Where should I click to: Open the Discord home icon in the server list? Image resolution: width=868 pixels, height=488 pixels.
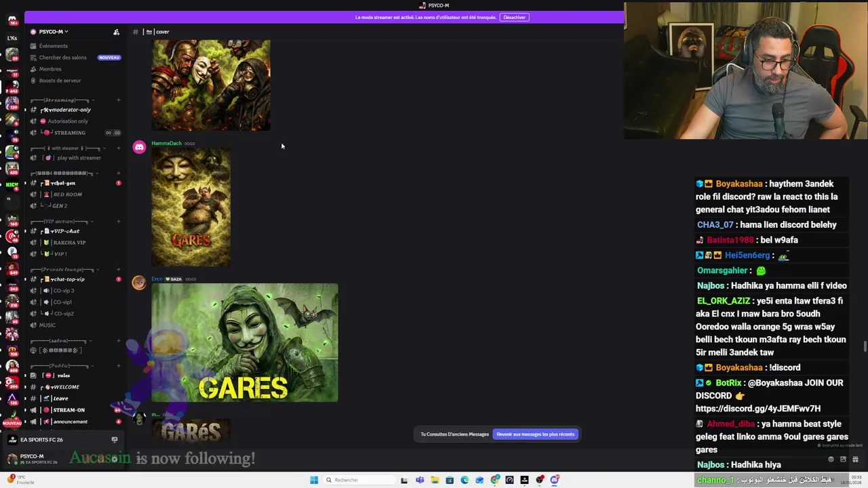click(12, 20)
